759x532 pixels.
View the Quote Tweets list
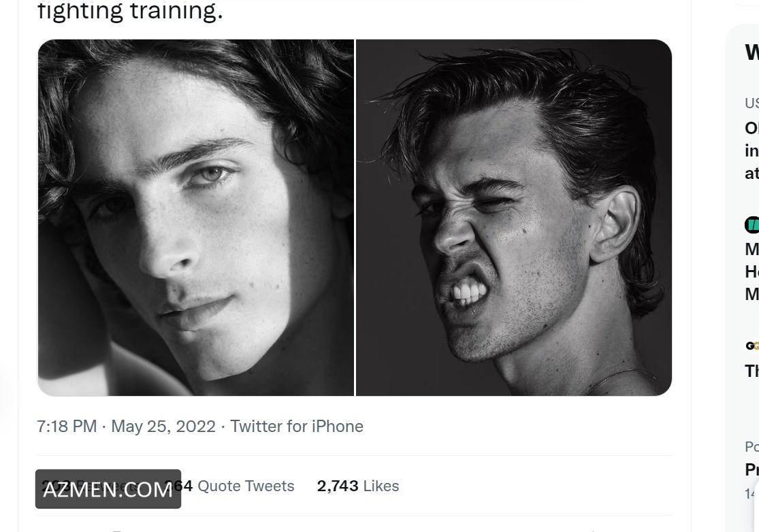click(245, 486)
